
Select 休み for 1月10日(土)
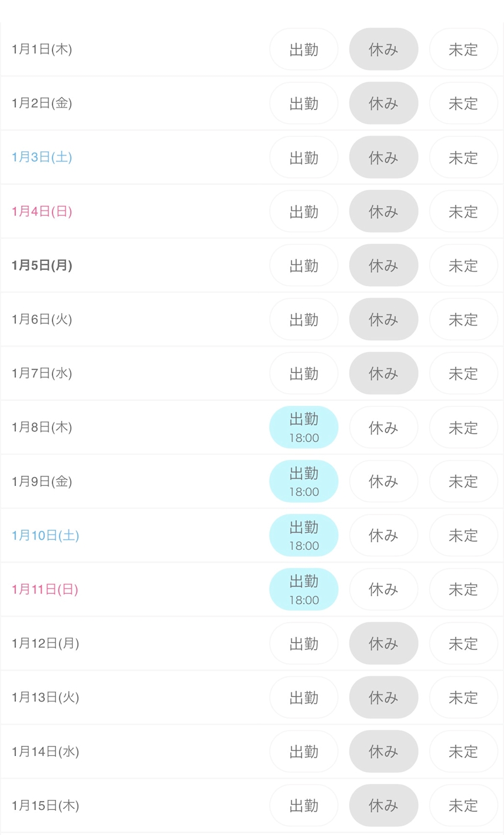point(383,535)
